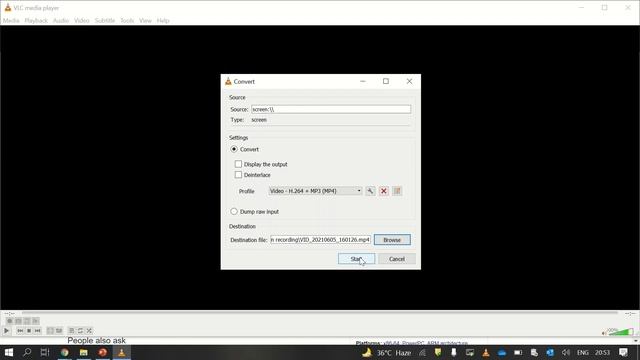Open OneDrive cloud tray icon

click(x=502, y=353)
